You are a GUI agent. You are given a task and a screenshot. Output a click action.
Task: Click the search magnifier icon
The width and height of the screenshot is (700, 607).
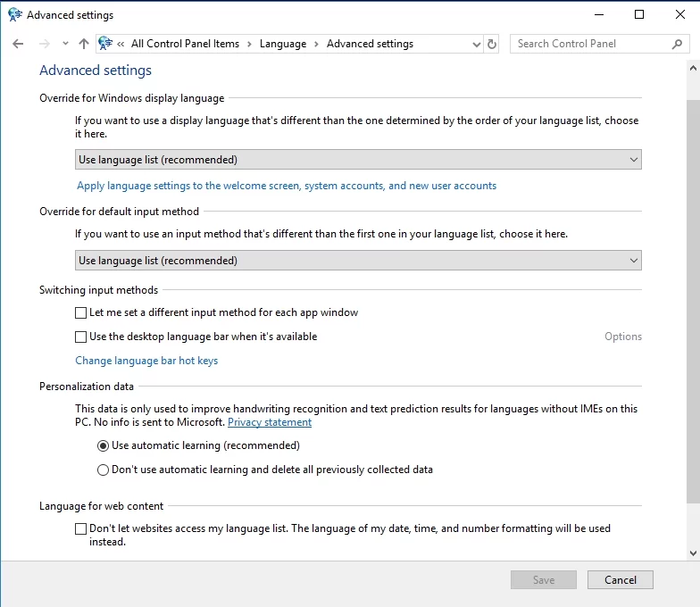coord(677,44)
